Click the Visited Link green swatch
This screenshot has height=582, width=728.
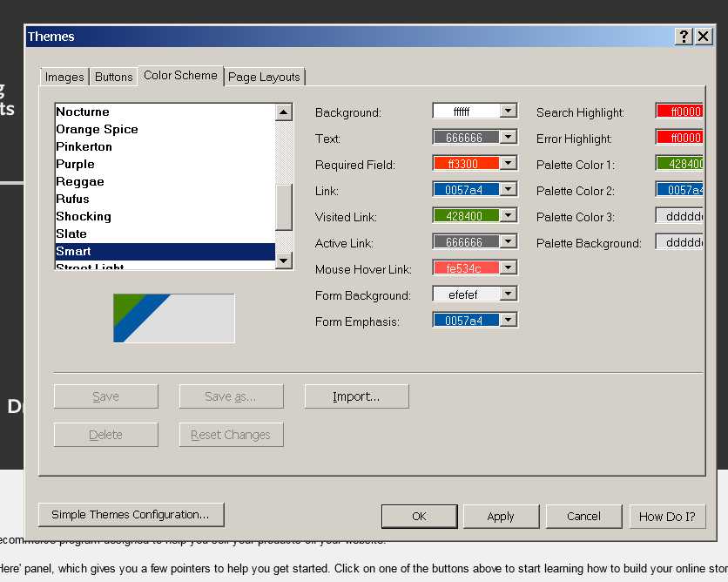(x=465, y=216)
